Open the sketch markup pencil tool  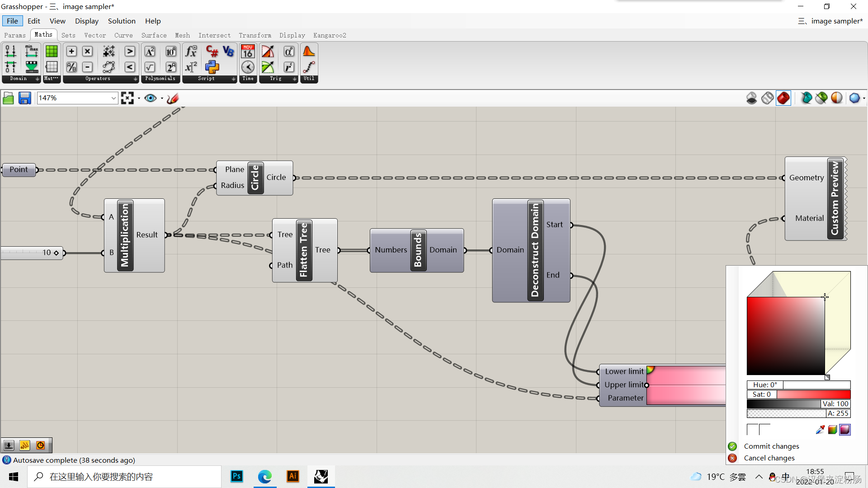[173, 98]
